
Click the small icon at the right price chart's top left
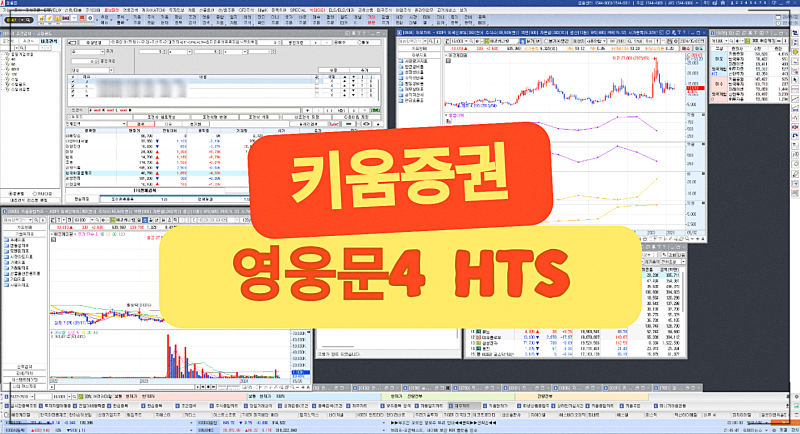(x=448, y=61)
